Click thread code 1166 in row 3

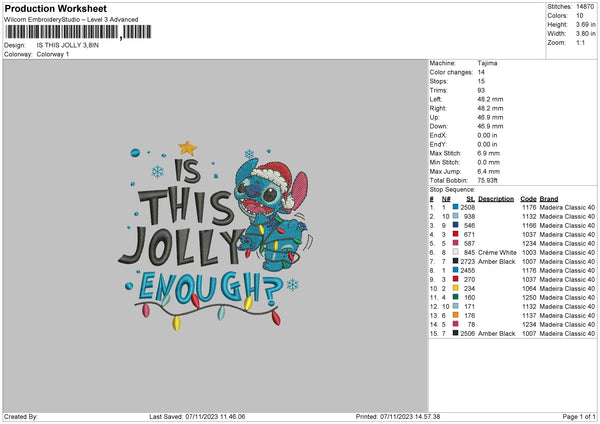529,225
